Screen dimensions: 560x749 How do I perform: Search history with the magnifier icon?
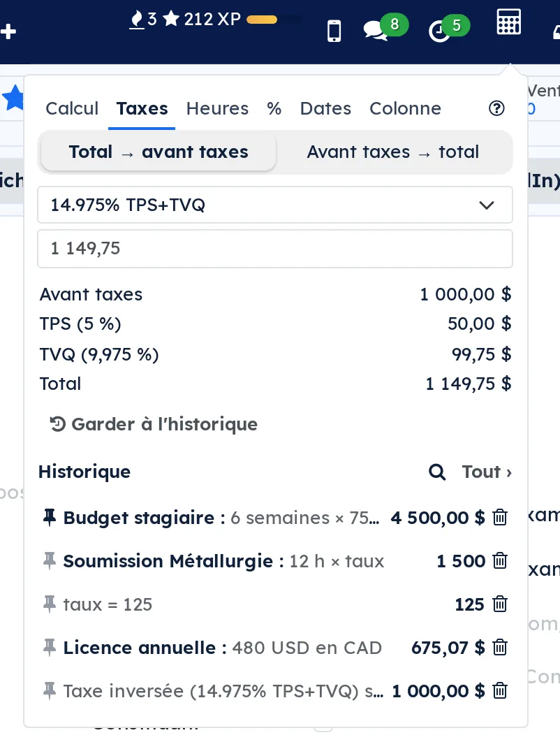click(x=437, y=472)
